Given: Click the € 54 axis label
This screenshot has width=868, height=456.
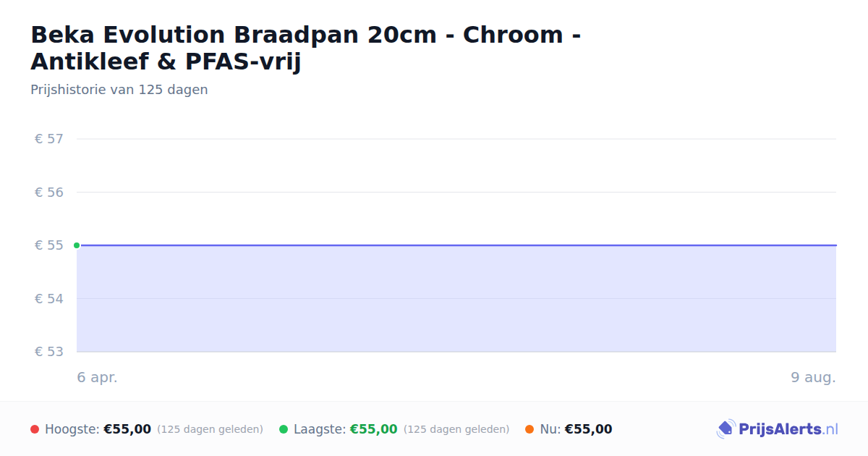Looking at the screenshot, I should 49,299.
